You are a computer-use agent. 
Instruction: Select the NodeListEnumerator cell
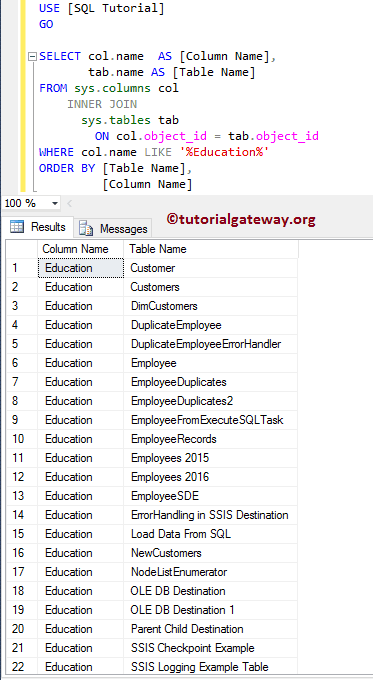pyautogui.click(x=211, y=572)
